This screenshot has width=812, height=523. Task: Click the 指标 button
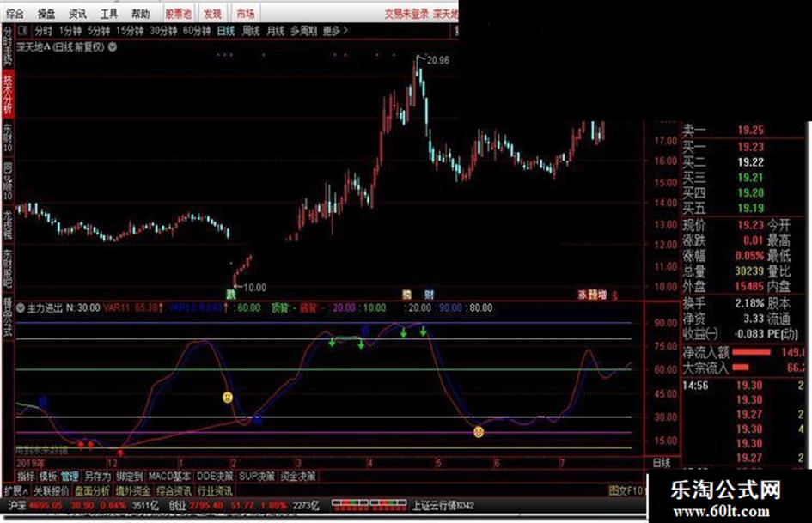pyautogui.click(x=26, y=476)
